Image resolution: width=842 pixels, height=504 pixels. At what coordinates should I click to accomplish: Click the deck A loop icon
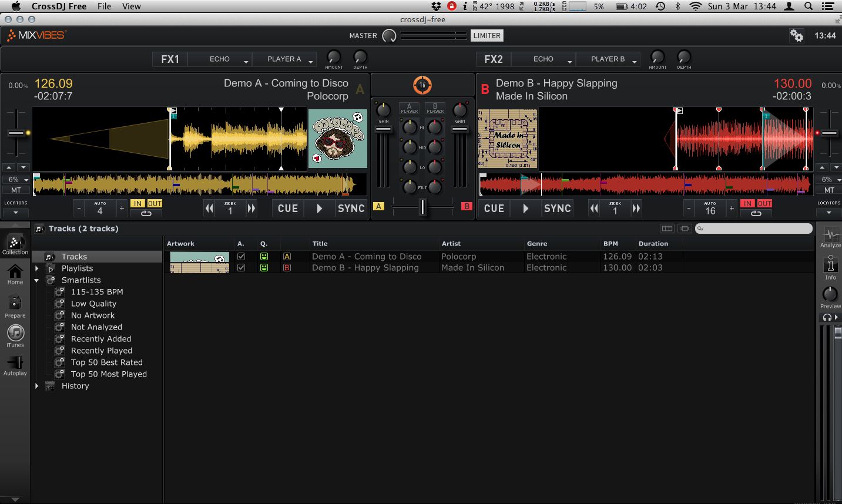point(146,213)
